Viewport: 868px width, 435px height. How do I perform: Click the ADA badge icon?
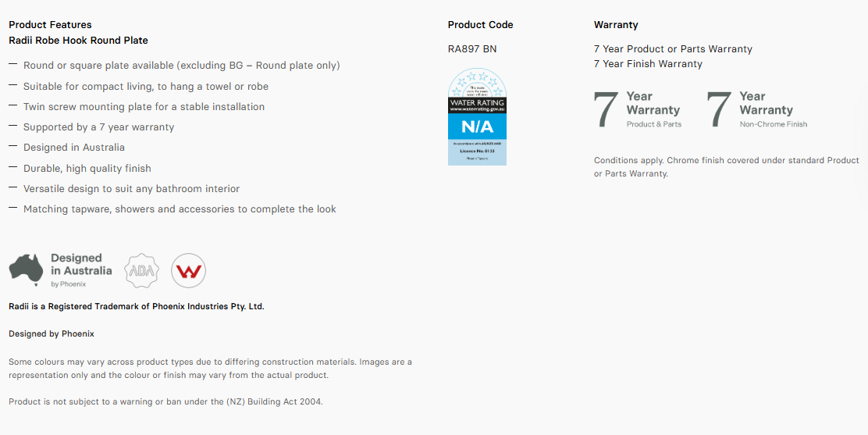[142, 271]
